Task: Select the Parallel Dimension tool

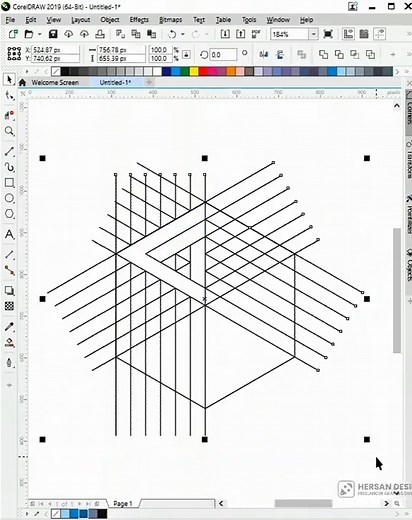Action: pos(9,255)
